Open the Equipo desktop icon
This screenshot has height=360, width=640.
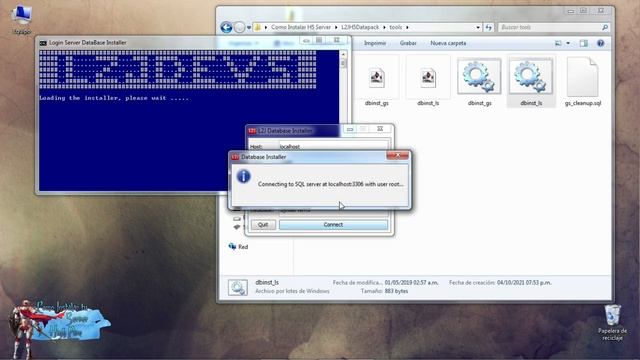pyautogui.click(x=22, y=20)
